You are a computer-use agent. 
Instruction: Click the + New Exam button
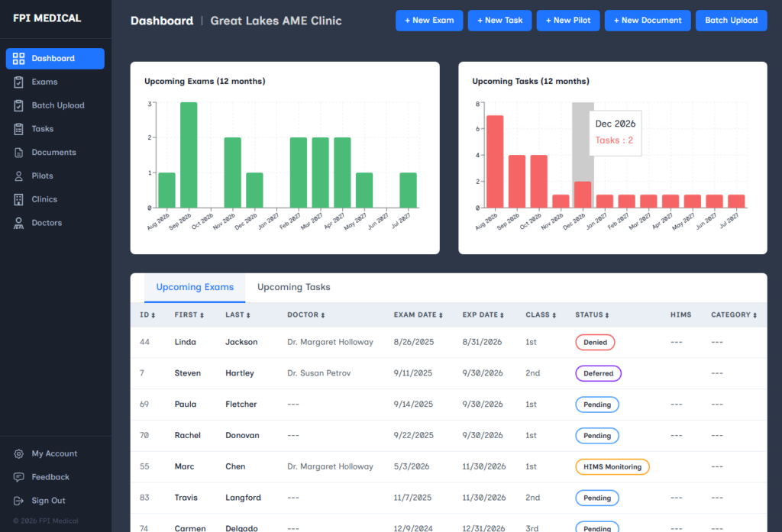coord(429,21)
